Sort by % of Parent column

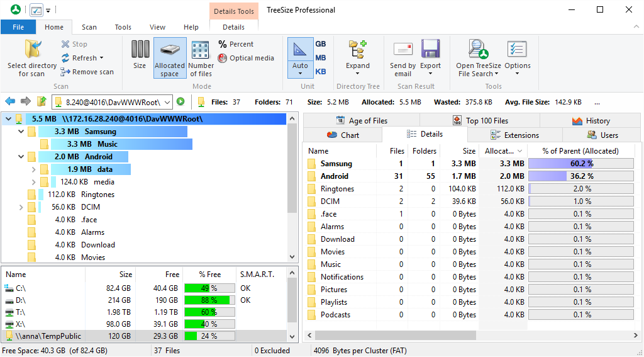[580, 151]
